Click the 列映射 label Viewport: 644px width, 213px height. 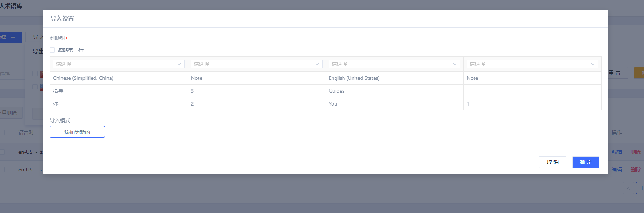(57, 38)
